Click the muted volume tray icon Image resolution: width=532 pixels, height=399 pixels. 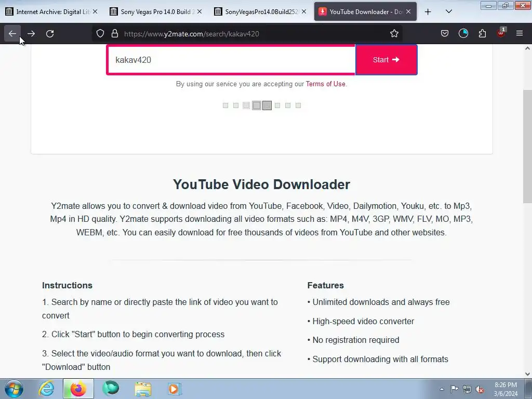pos(480,389)
